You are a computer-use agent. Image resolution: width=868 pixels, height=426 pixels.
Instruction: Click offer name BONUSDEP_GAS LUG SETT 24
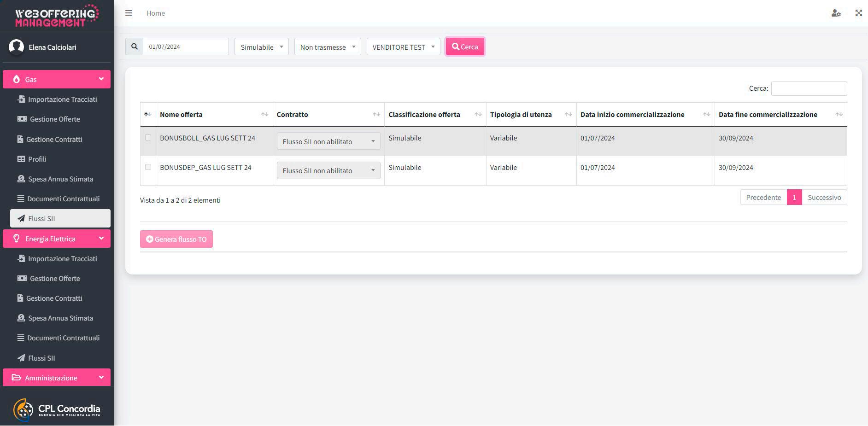point(205,167)
